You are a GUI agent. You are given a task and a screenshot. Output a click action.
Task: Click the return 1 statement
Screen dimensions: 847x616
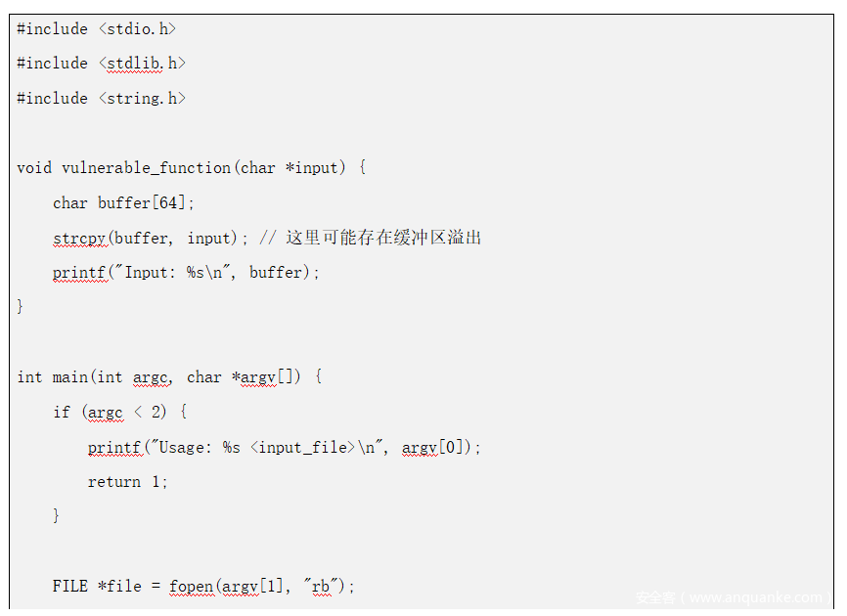127,481
